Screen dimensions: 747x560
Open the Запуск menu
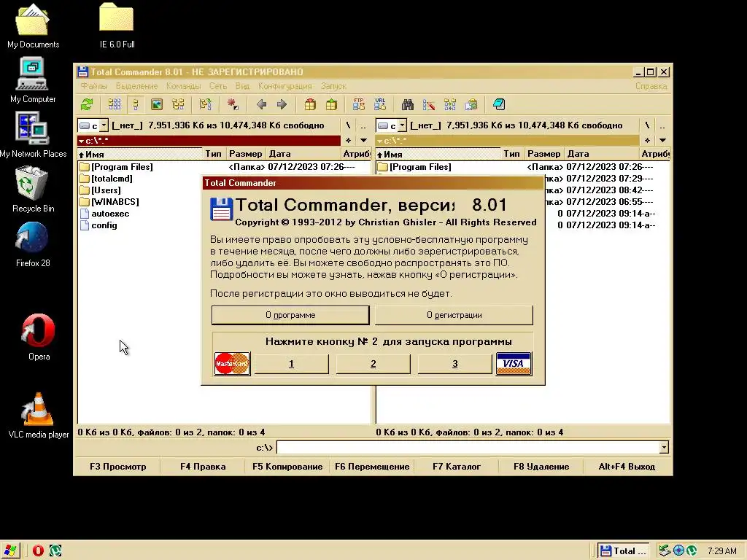tap(333, 86)
